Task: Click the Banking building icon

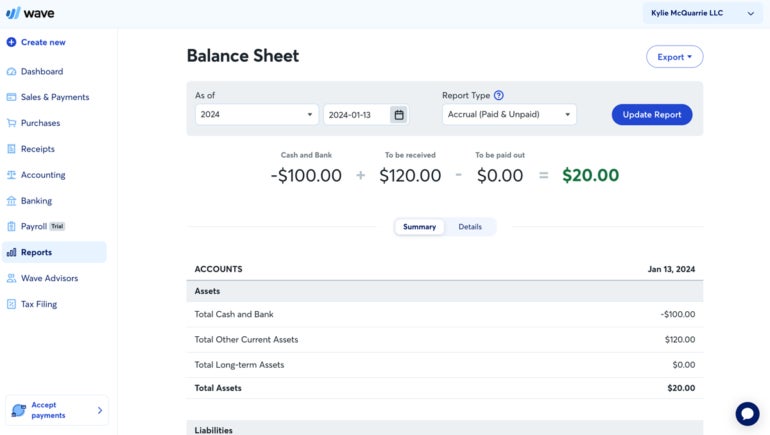Action: [11, 201]
